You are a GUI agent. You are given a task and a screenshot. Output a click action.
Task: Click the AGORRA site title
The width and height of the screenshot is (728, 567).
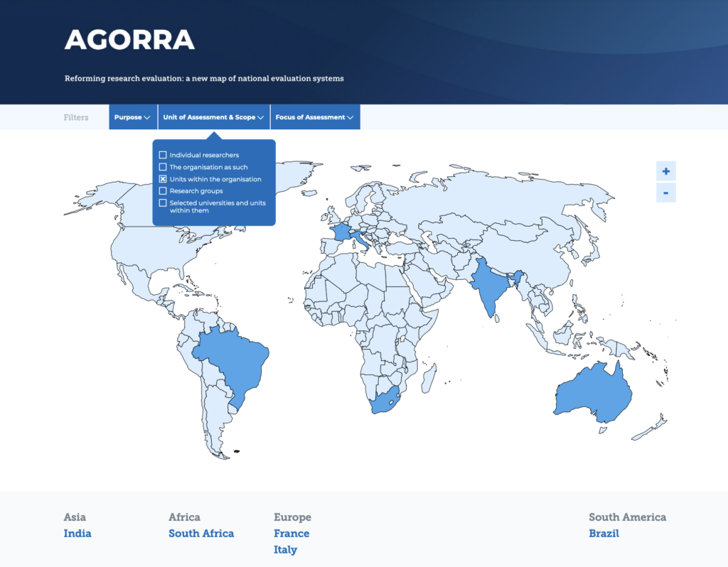point(129,40)
